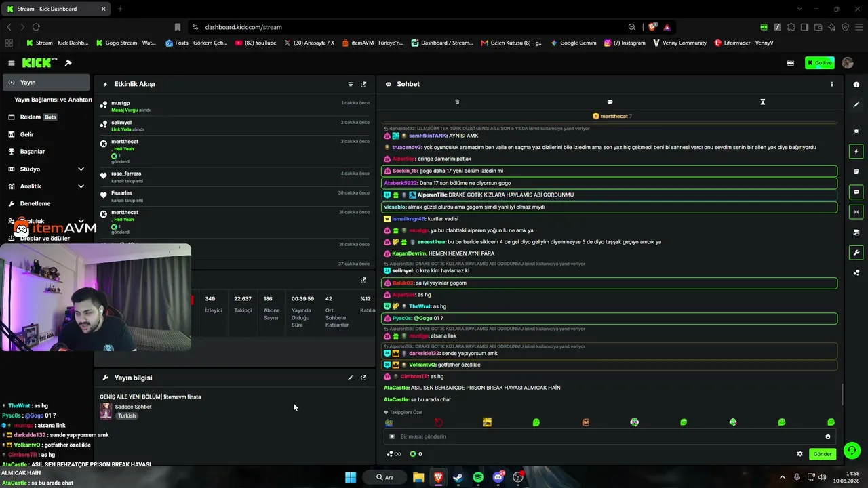Send the chat message with Gönder
Image resolution: width=868 pixels, height=488 pixels.
click(822, 454)
